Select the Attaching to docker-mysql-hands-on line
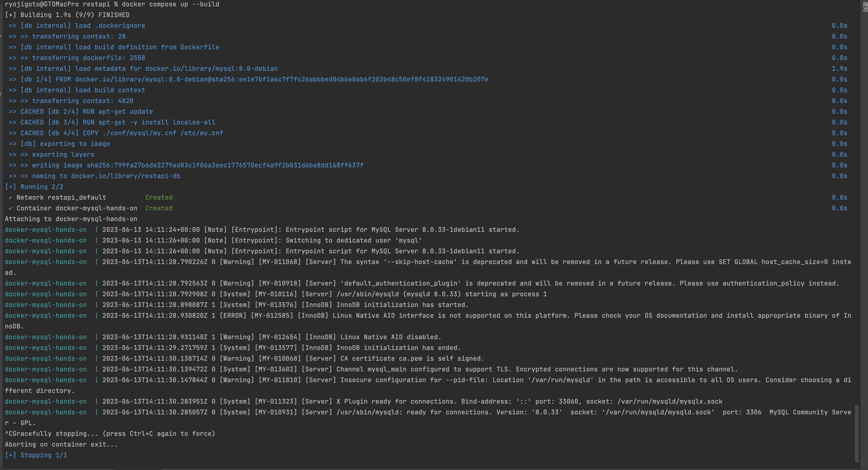Image resolution: width=868 pixels, height=470 pixels. tap(71, 219)
